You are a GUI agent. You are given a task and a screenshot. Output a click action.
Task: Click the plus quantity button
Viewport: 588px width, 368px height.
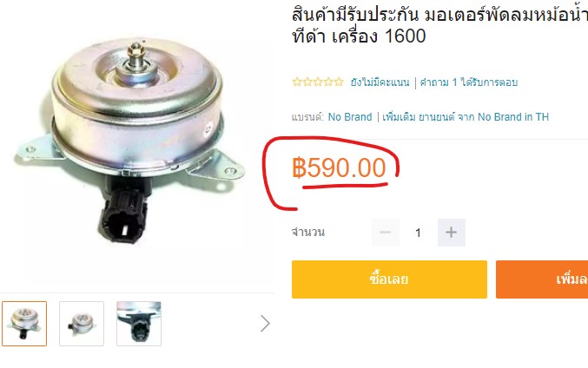coord(451,233)
